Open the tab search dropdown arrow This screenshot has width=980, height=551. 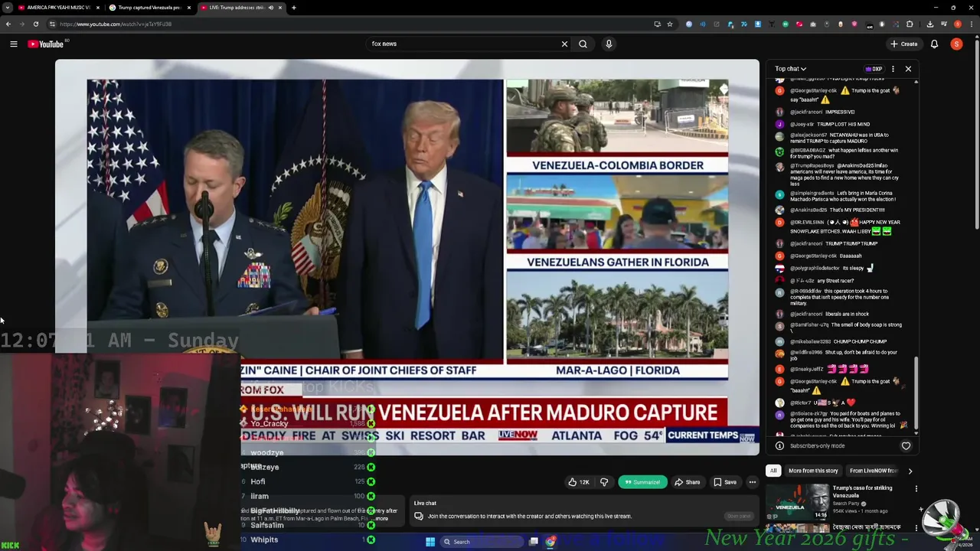click(7, 8)
